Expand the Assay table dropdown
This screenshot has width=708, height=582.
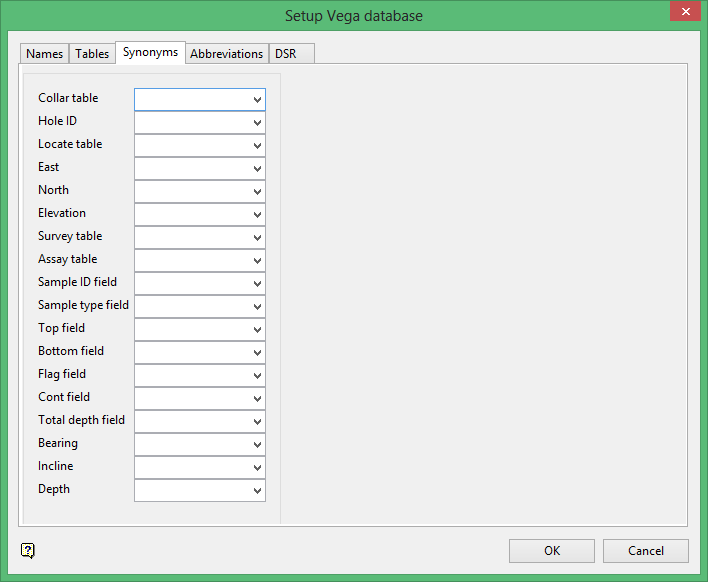tap(257, 260)
